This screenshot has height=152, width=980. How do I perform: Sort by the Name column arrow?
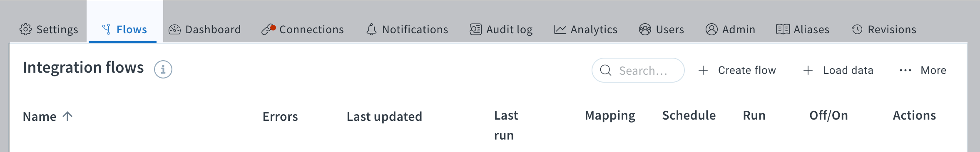pos(67,116)
